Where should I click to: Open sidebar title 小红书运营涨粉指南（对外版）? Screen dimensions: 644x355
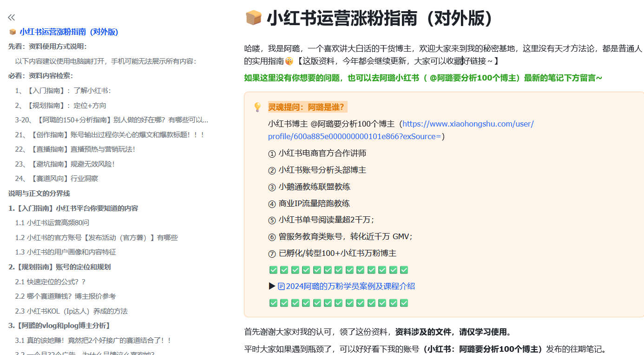point(69,32)
